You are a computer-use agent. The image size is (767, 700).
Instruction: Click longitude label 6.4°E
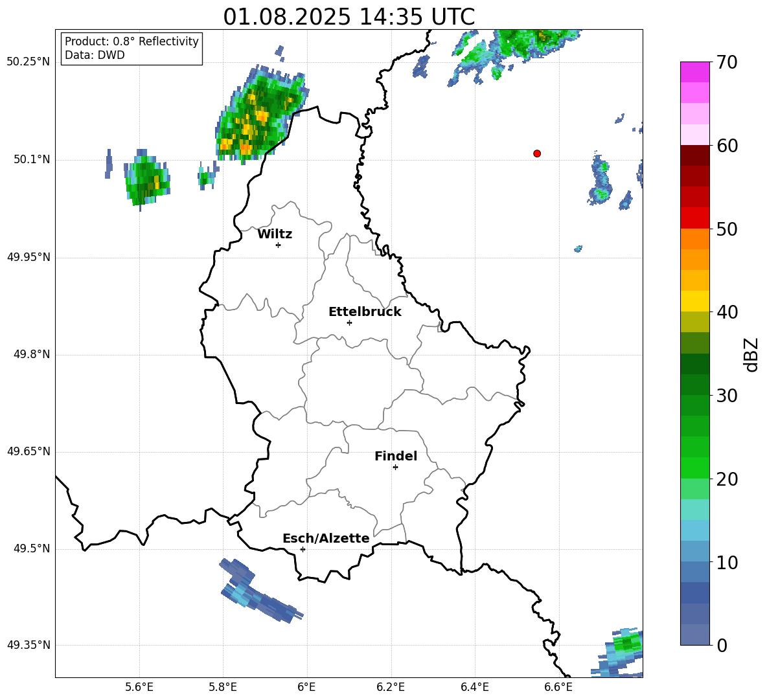(x=474, y=687)
